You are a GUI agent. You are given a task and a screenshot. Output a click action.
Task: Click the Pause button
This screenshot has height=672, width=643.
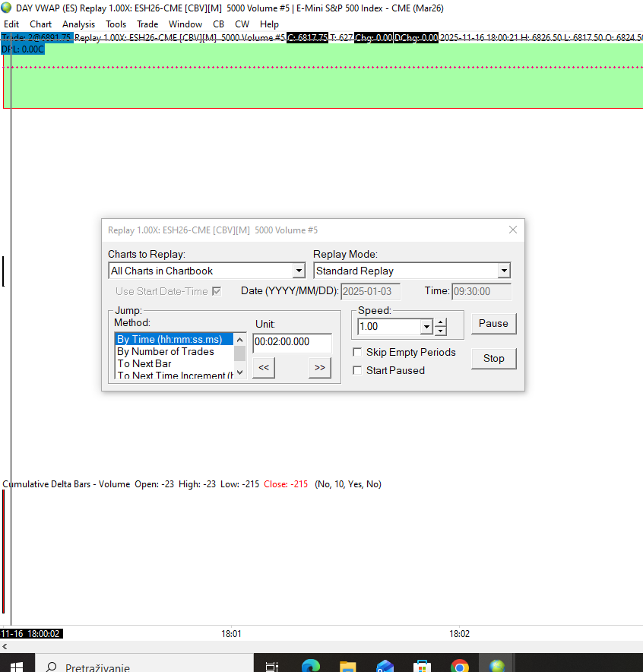[x=493, y=324]
